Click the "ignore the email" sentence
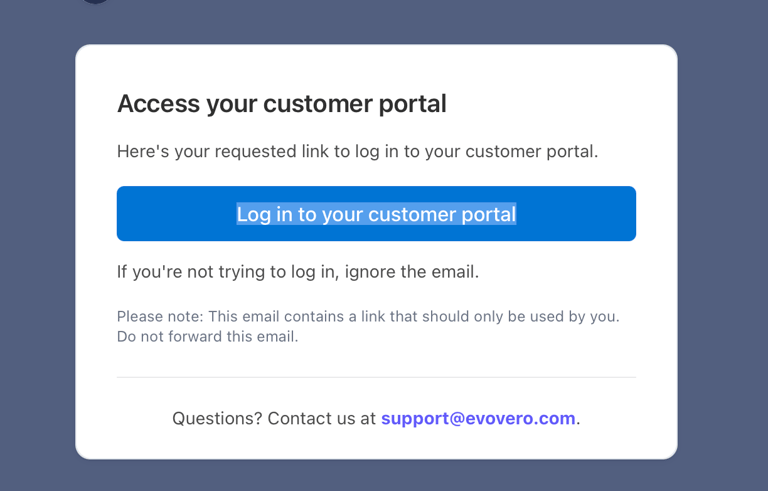The width and height of the screenshot is (768, 491). click(298, 271)
